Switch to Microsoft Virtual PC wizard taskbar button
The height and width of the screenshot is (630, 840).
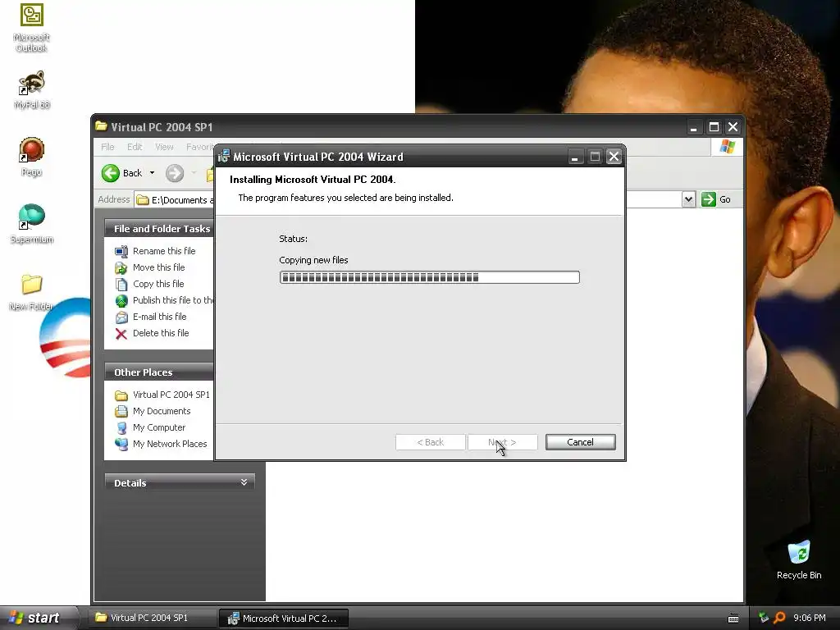coord(283,619)
